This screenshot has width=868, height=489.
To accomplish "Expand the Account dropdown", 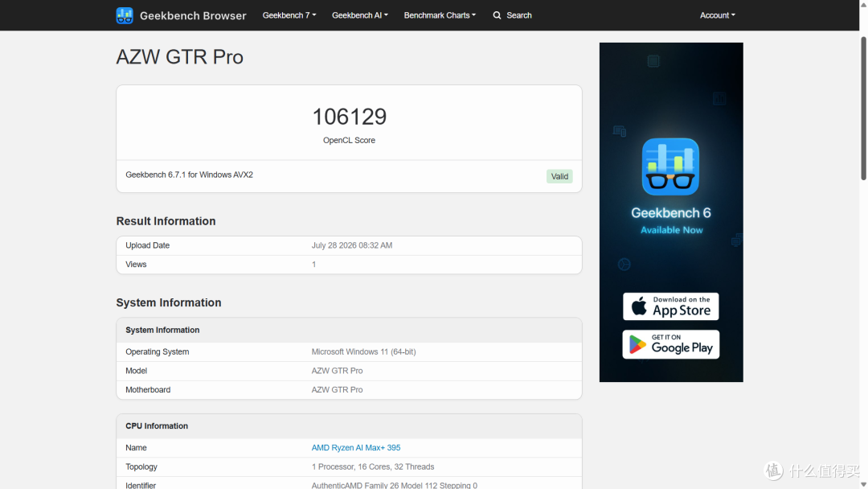I will pyautogui.click(x=718, y=15).
